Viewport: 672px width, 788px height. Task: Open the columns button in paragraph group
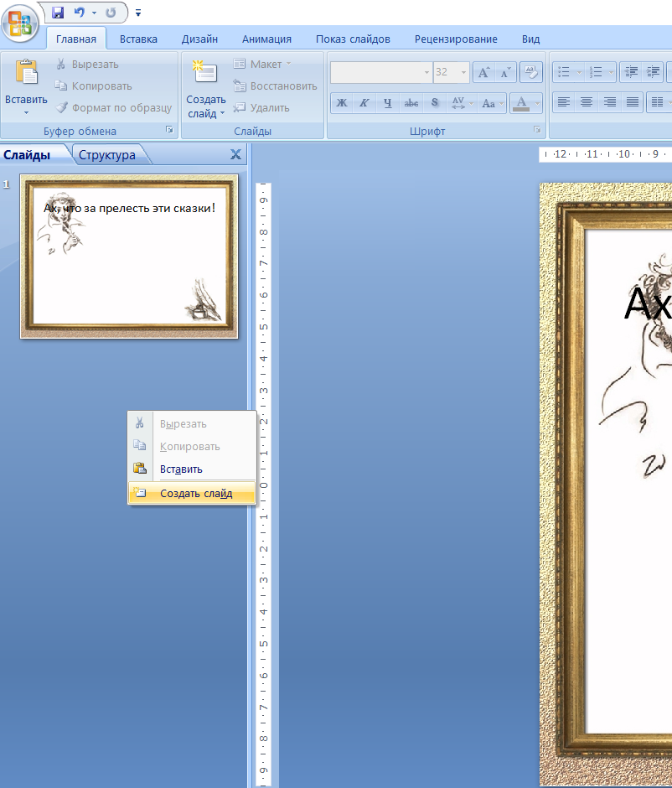tap(657, 102)
